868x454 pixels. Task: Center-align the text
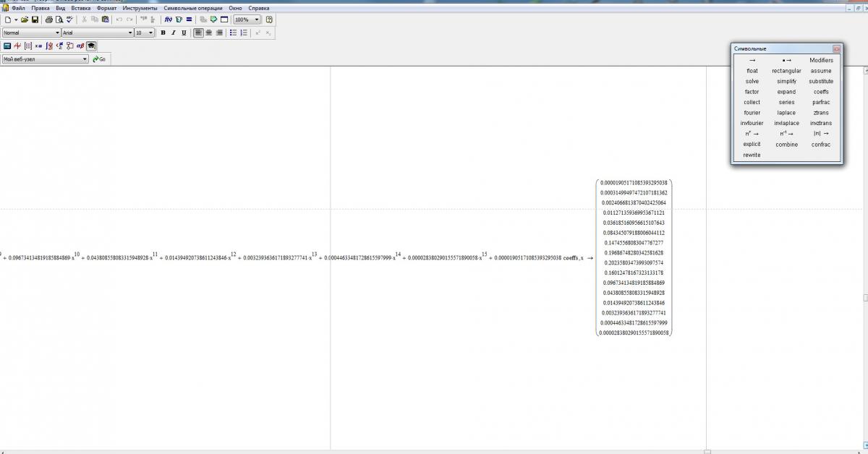208,33
